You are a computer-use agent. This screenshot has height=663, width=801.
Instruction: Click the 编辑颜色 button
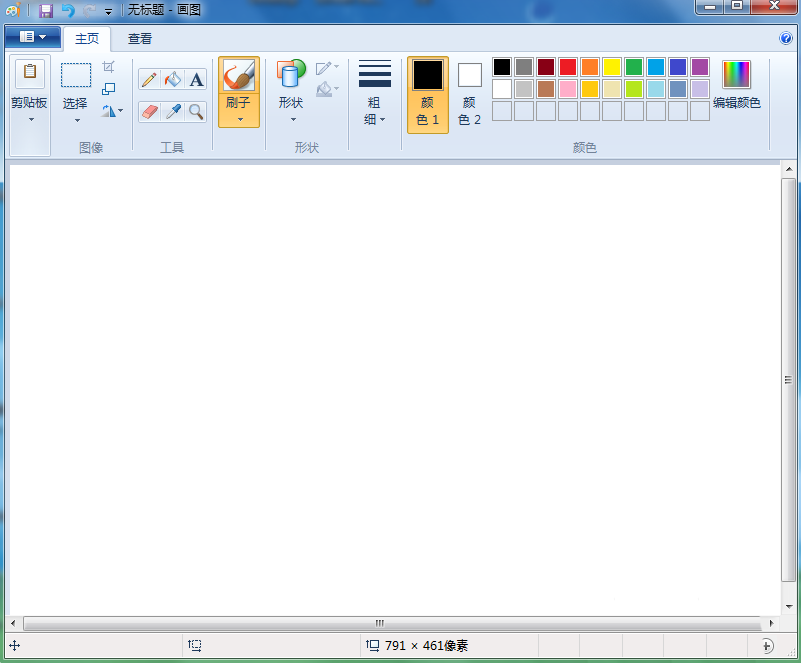tap(736, 86)
